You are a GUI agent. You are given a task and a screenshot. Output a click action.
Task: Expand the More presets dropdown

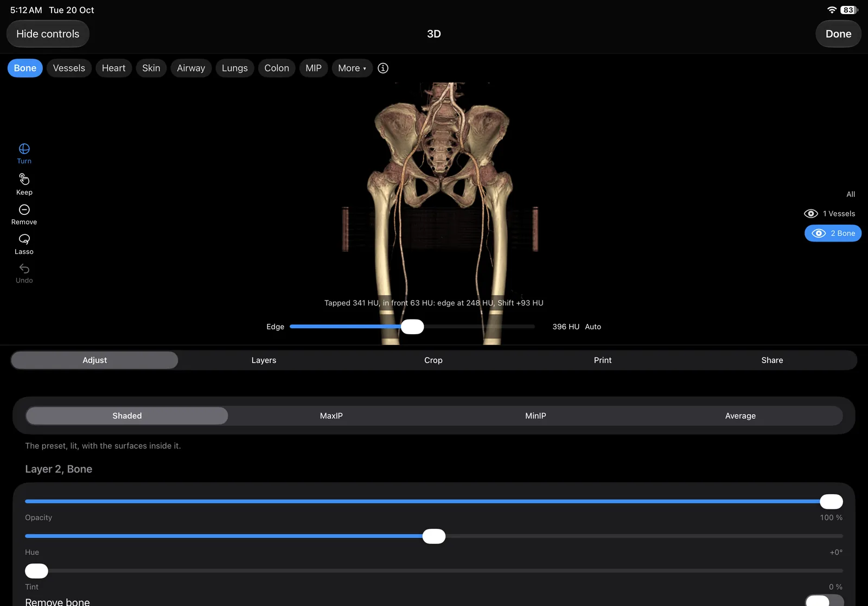click(352, 68)
